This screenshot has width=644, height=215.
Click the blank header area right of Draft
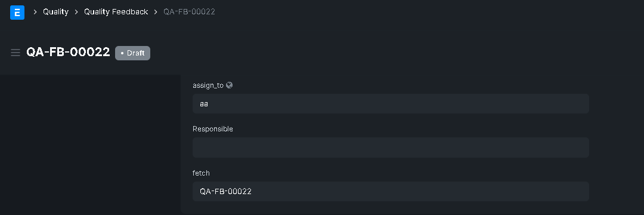pyautogui.click(x=394, y=53)
